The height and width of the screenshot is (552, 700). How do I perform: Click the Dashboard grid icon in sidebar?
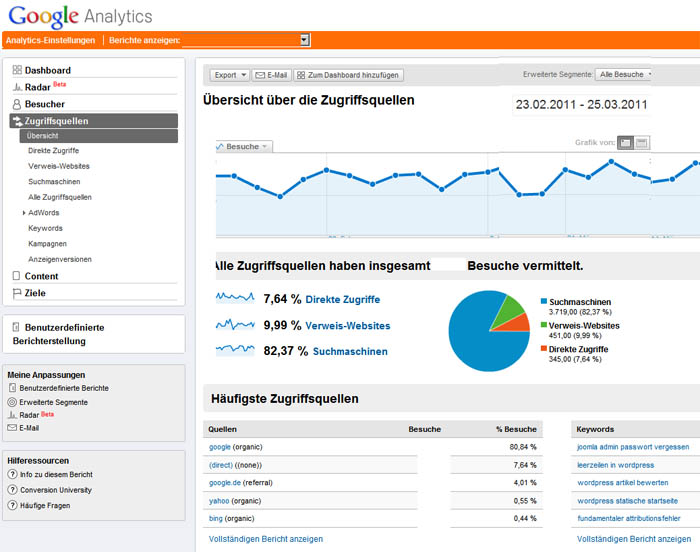[17, 70]
